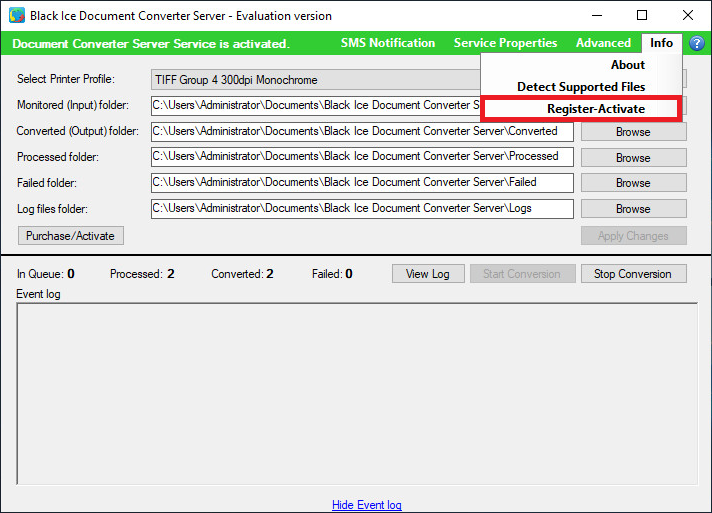The image size is (712, 513).
Task: Browse for the Failed folder
Action: coord(633,183)
